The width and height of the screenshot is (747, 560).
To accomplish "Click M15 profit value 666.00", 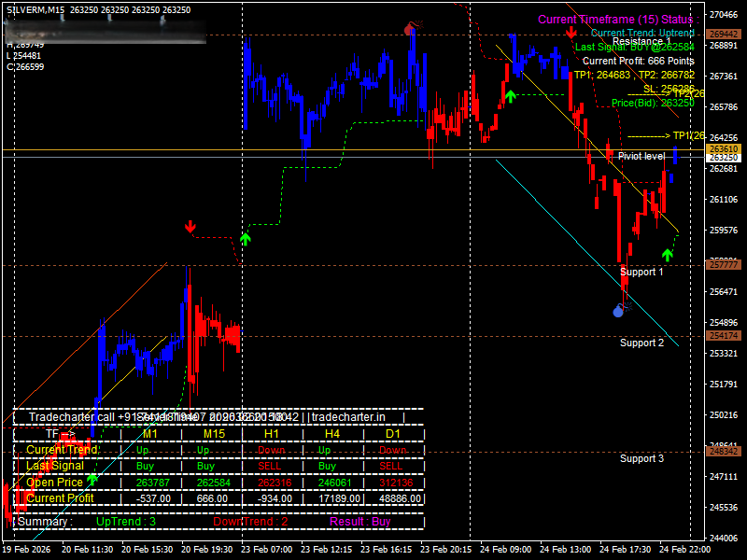I will pyautogui.click(x=212, y=499).
